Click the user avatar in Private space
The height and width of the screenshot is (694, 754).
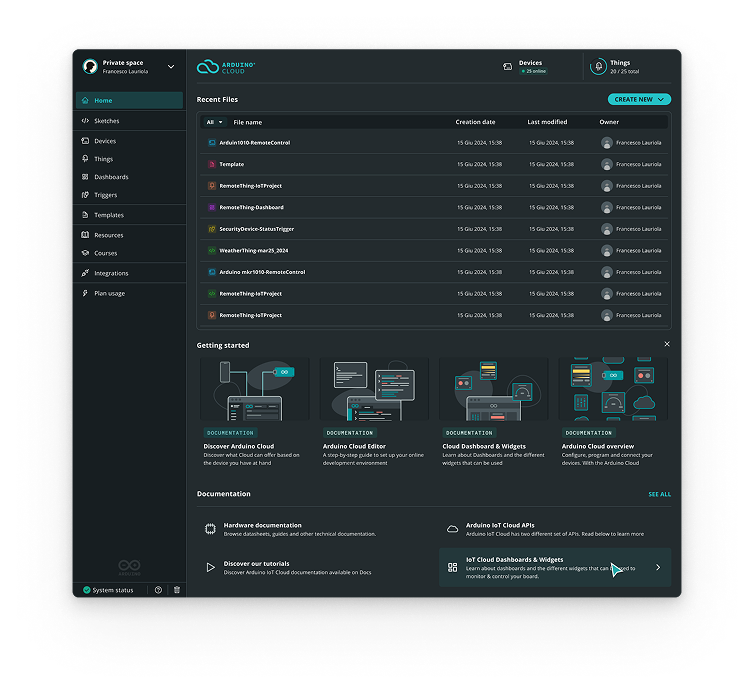[x=90, y=66]
